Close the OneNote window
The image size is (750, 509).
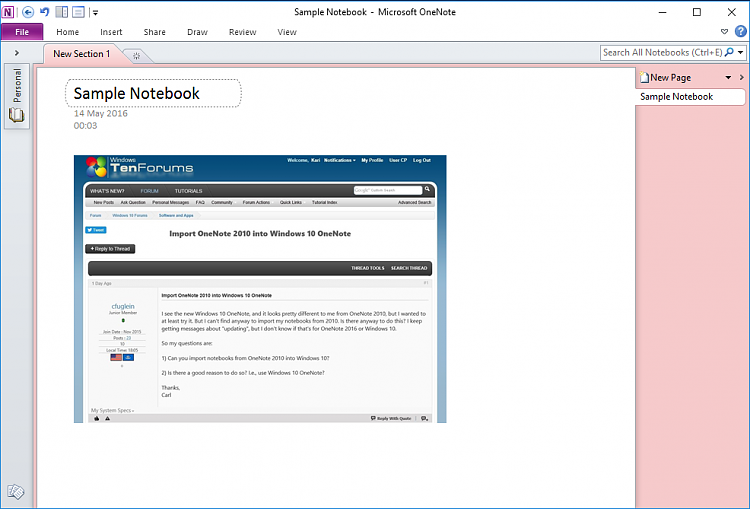tap(732, 12)
